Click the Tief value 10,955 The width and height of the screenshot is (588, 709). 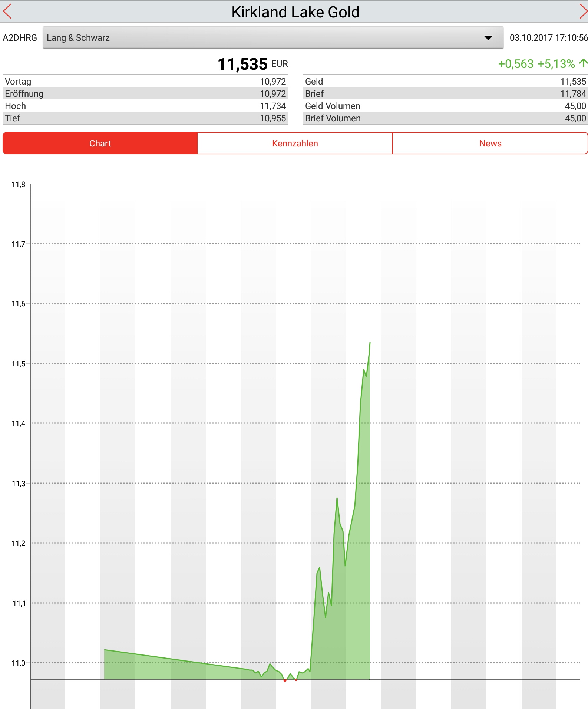pyautogui.click(x=273, y=118)
